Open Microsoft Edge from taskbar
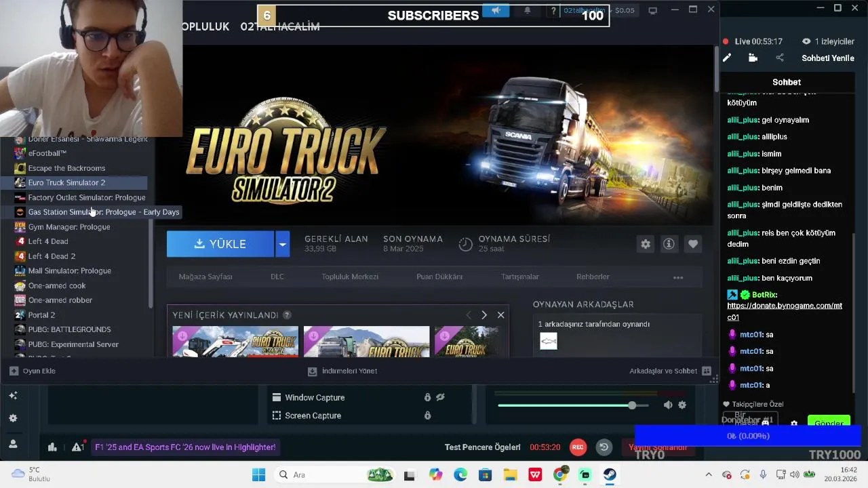This screenshot has width=868, height=488. coord(460,474)
